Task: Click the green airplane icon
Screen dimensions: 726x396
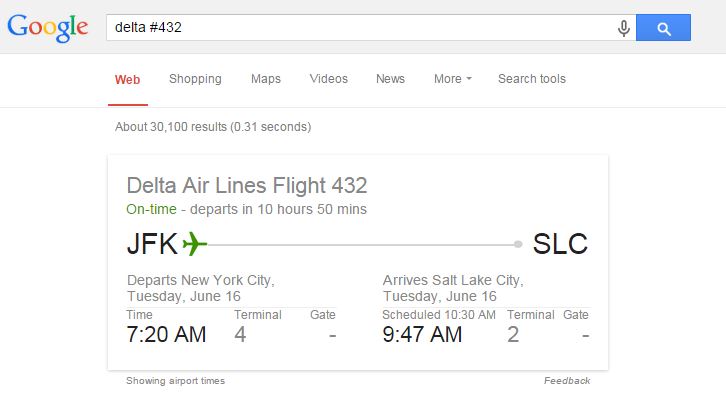Action: 194,244
